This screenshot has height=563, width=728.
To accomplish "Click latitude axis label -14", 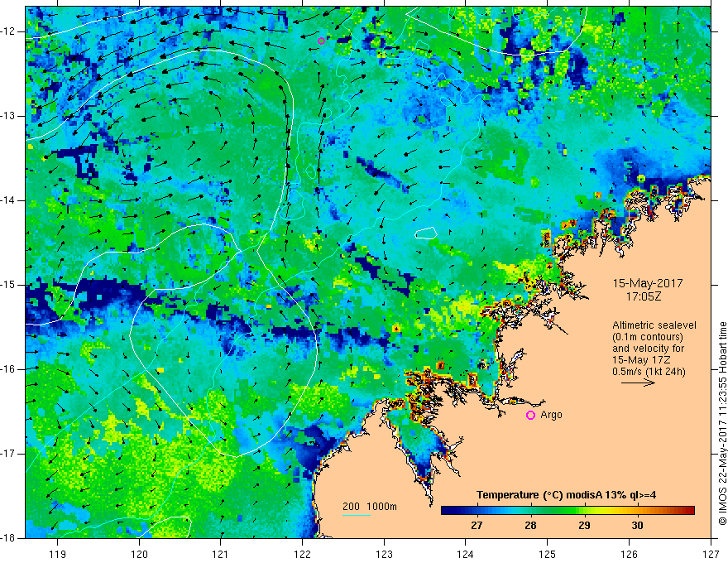I will pos(8,200).
